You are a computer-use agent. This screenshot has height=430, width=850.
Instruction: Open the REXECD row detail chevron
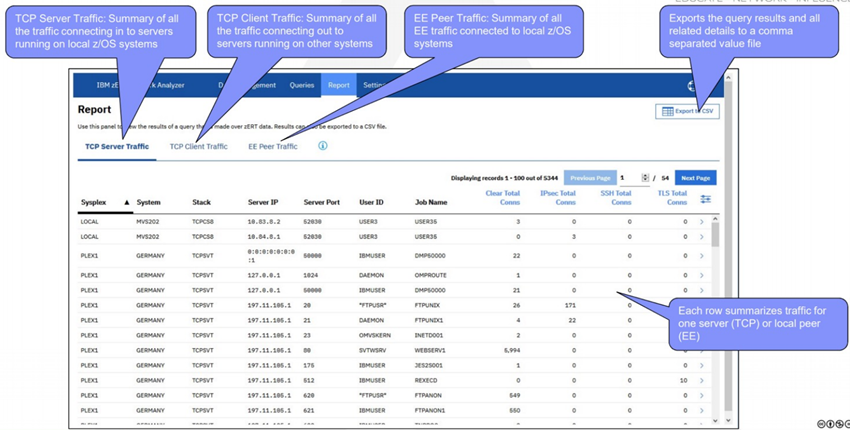[x=701, y=381]
